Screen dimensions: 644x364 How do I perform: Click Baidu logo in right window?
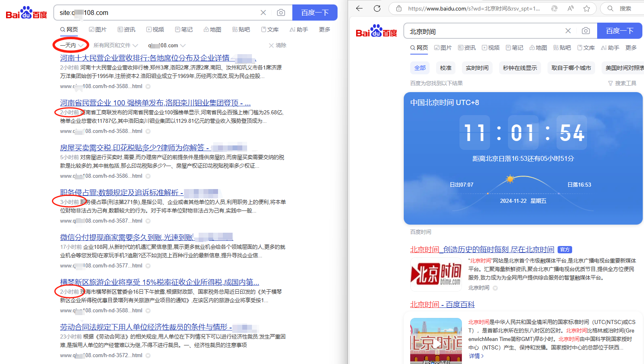(x=376, y=31)
